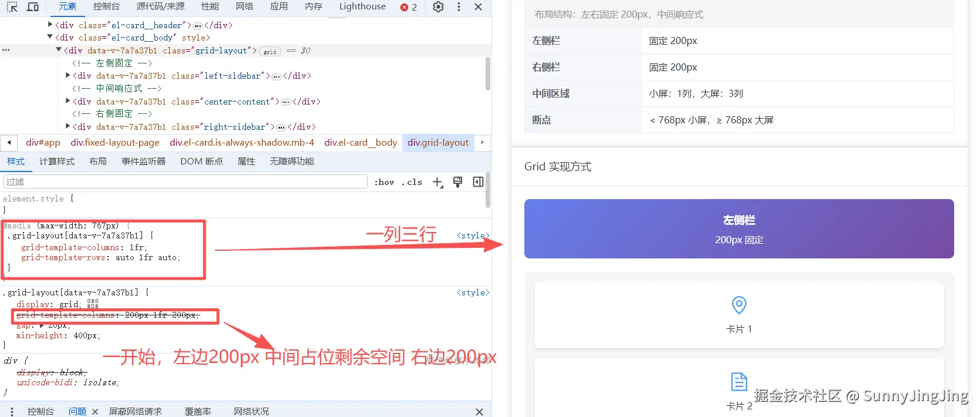
Task: Select the 样式 sidebar tab
Action: coord(16,162)
